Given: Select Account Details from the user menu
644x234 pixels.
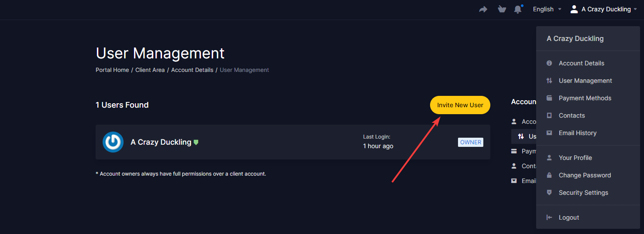Looking at the screenshot, I should coord(581,63).
